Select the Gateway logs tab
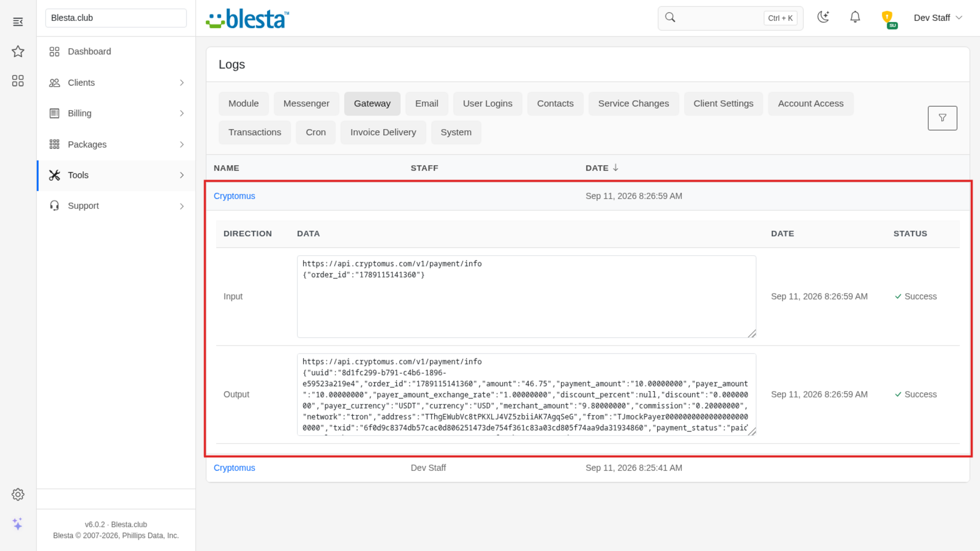The width and height of the screenshot is (980, 551). 372,104
